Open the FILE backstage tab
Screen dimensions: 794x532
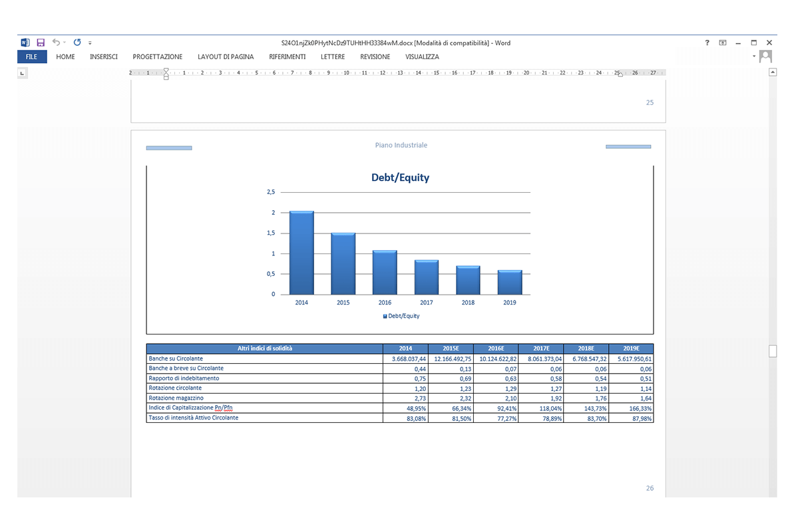pos(32,57)
